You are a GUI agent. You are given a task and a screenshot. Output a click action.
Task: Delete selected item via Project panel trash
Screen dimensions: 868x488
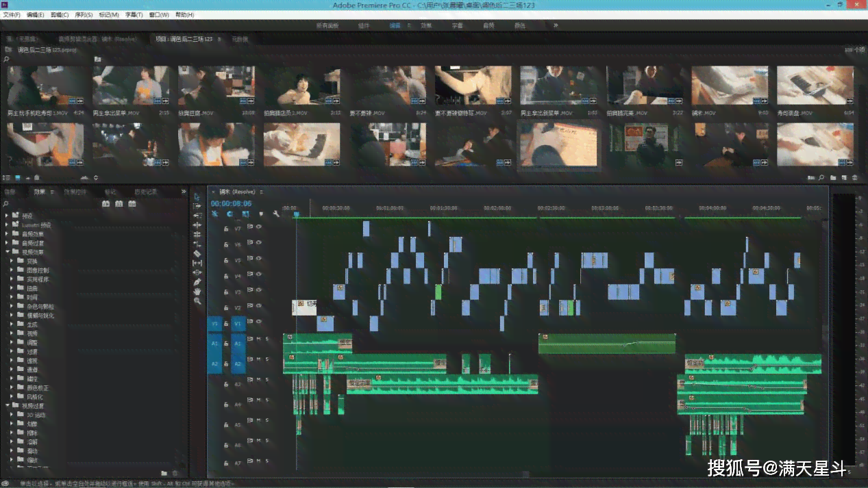pos(854,177)
